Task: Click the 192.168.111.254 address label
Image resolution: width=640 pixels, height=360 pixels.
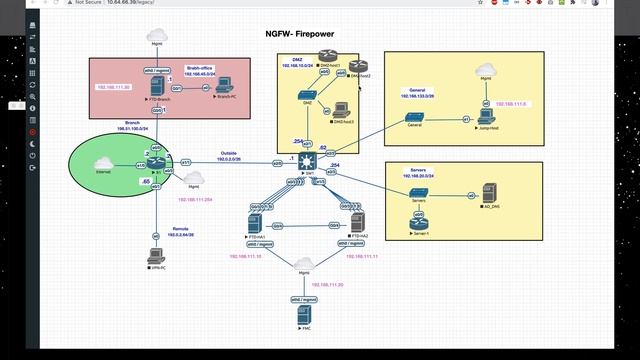Action: (195, 200)
